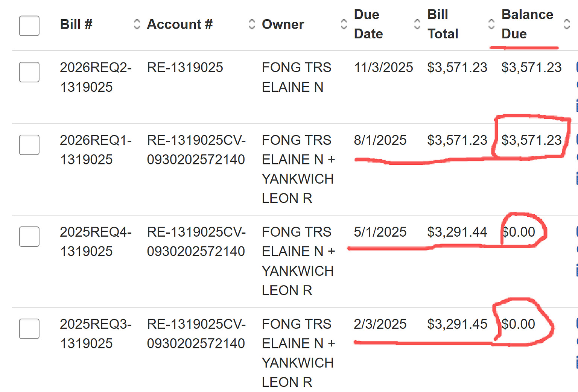Click the sort arrows beside Bill #
578x392 pixels.
point(137,24)
